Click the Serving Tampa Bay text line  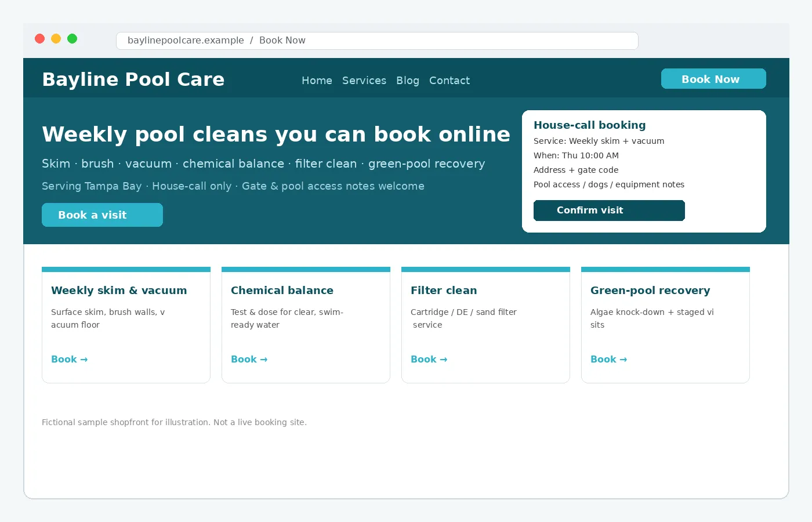coord(233,186)
